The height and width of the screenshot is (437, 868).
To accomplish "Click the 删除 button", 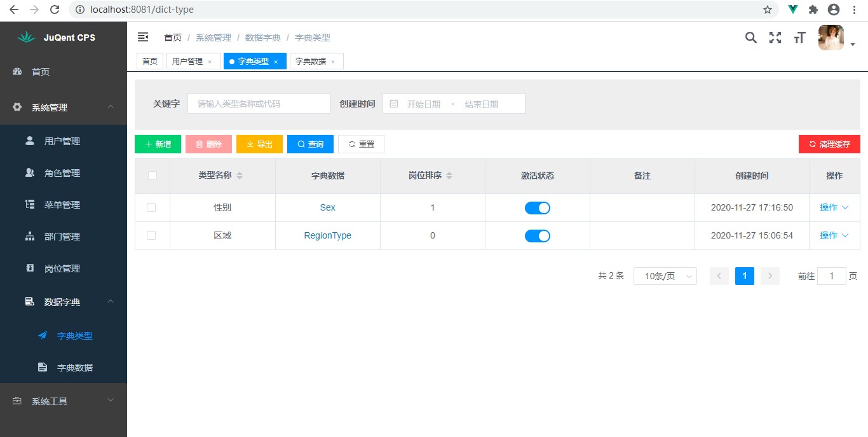I will (x=208, y=144).
